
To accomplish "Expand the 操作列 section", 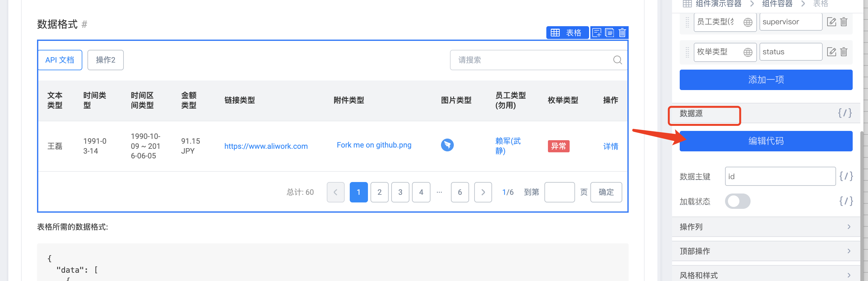I will click(766, 227).
